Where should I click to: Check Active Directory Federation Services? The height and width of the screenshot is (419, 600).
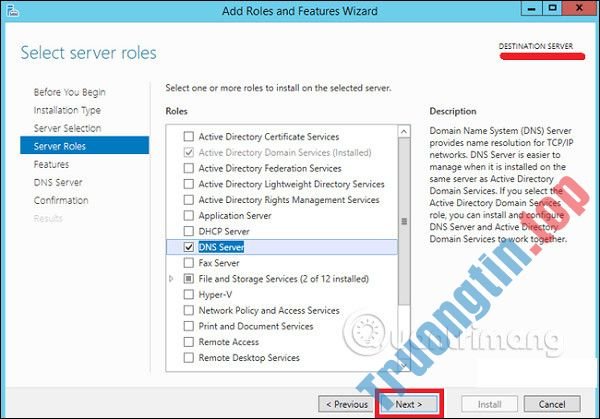click(189, 168)
